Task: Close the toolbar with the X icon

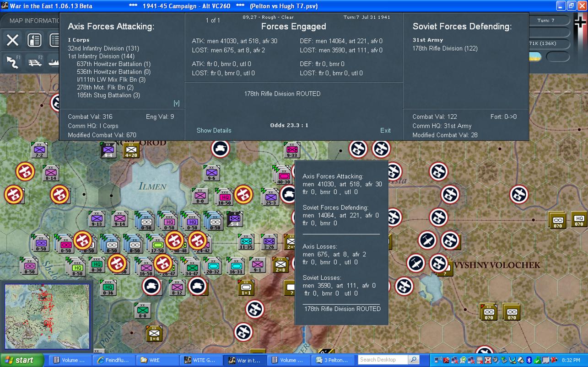Action: 12,40
